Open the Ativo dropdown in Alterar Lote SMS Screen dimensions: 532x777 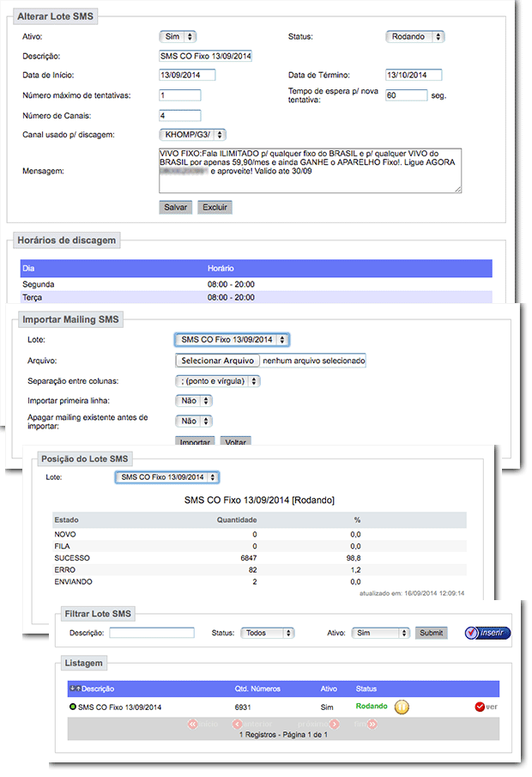178,37
